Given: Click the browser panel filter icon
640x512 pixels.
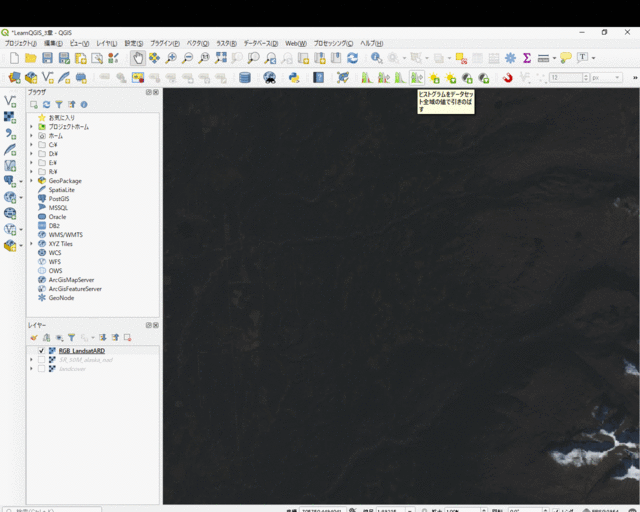Looking at the screenshot, I should 59,104.
